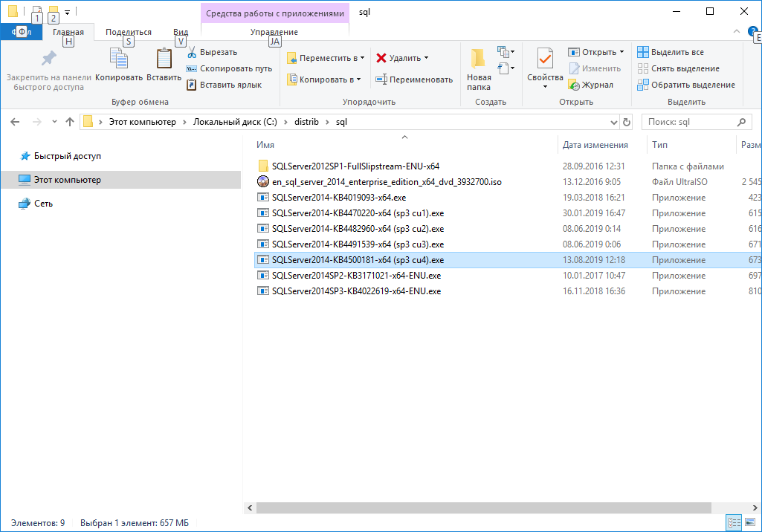Switch to details view icon

click(734, 523)
